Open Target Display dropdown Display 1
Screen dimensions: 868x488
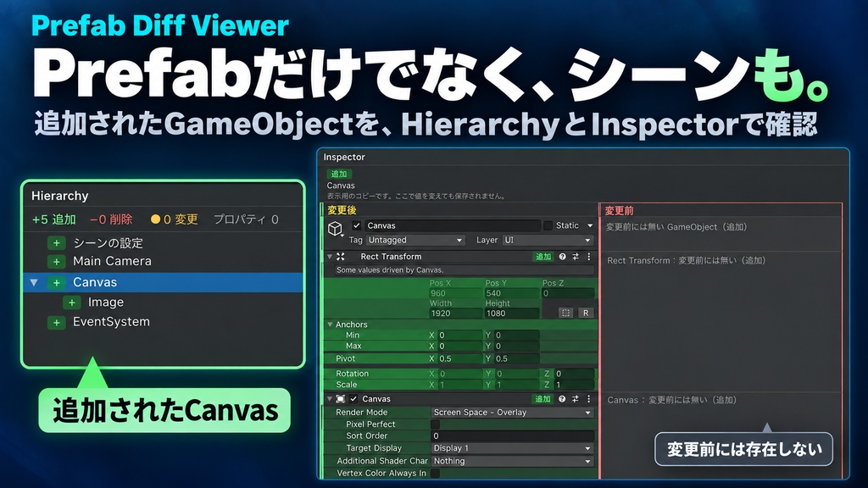512,448
